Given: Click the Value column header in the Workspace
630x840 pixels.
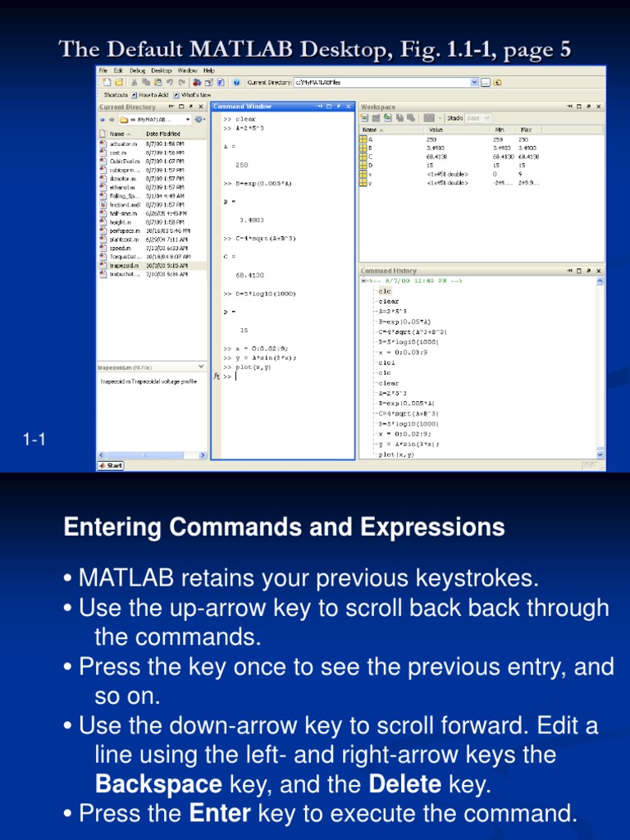Looking at the screenshot, I should [436, 130].
